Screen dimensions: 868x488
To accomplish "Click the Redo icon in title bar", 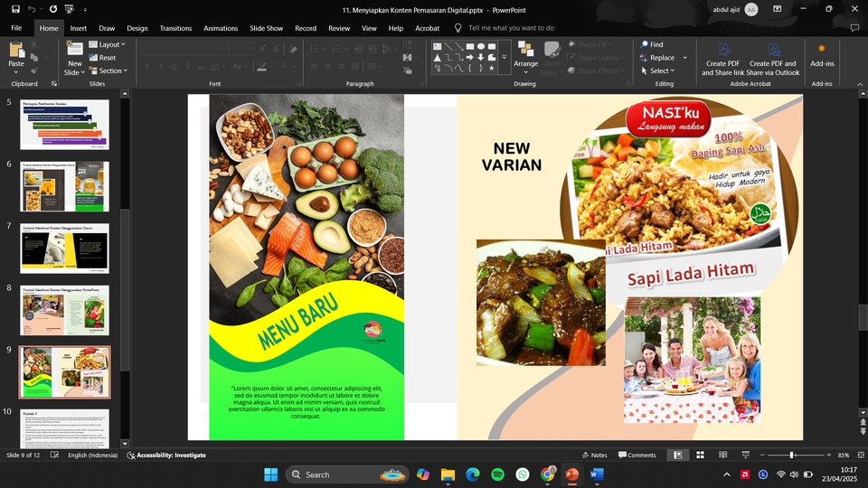I will point(53,9).
